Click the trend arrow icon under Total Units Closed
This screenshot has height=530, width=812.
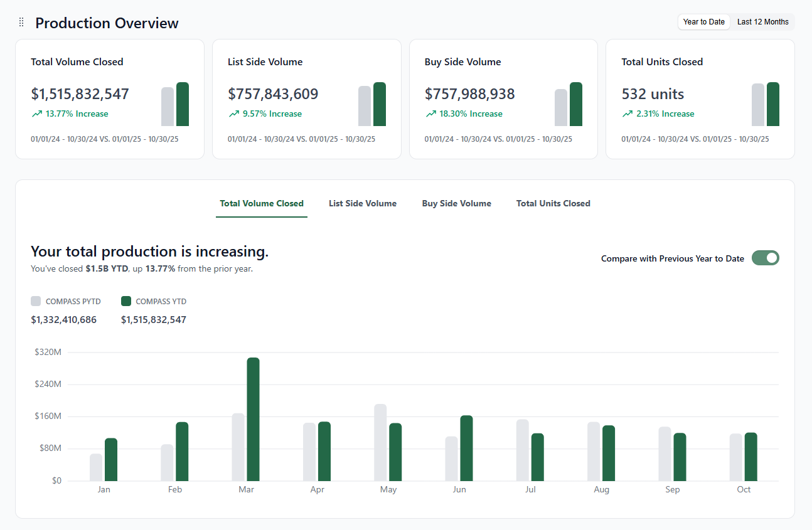point(628,114)
